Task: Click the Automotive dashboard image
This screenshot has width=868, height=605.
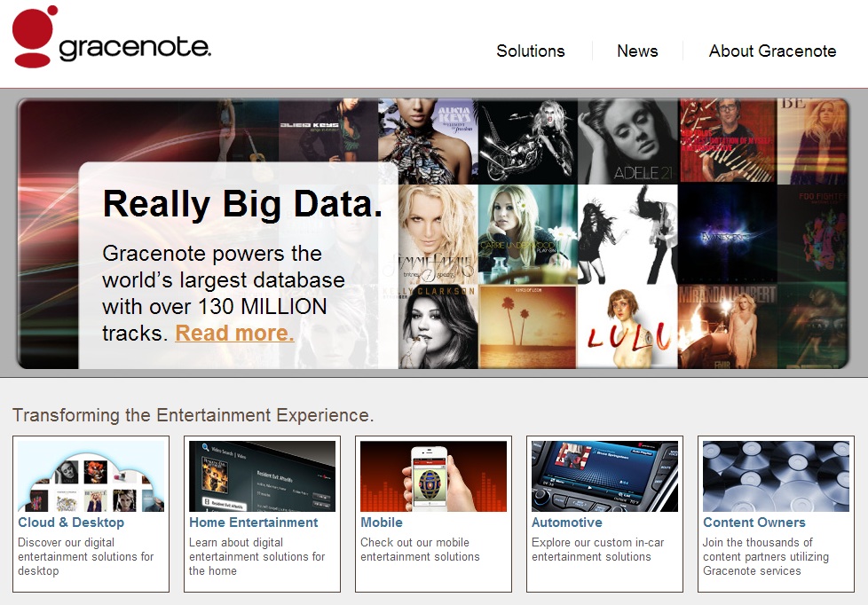Action: pyautogui.click(x=604, y=476)
